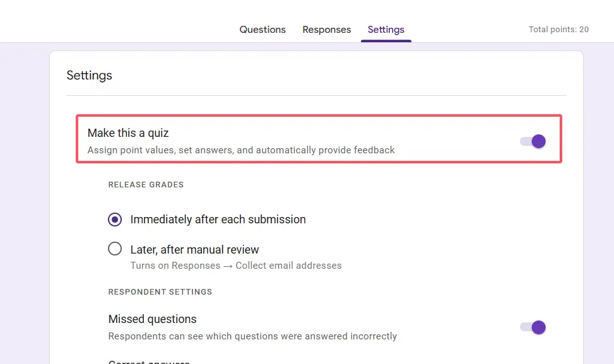This screenshot has height=364, width=614.
Task: Click the Make this a quiz title text
Action: coord(128,133)
